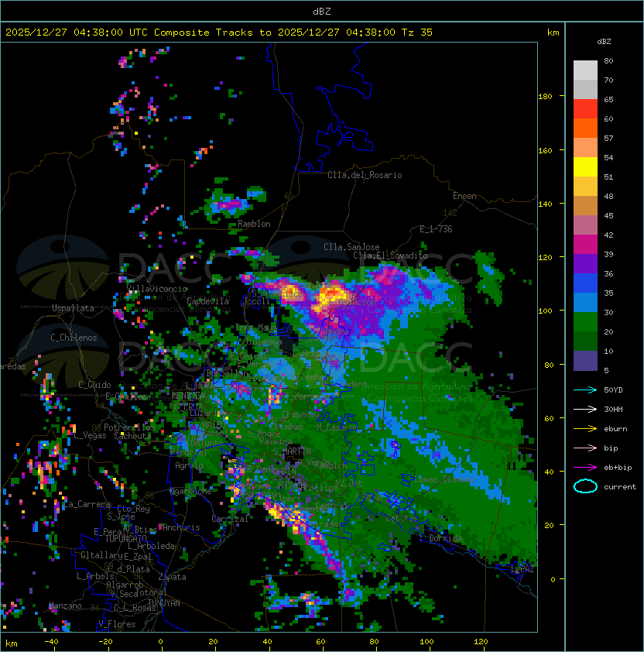
Task: Click the 'S_MARTIN' map label
Action: tap(292, 451)
